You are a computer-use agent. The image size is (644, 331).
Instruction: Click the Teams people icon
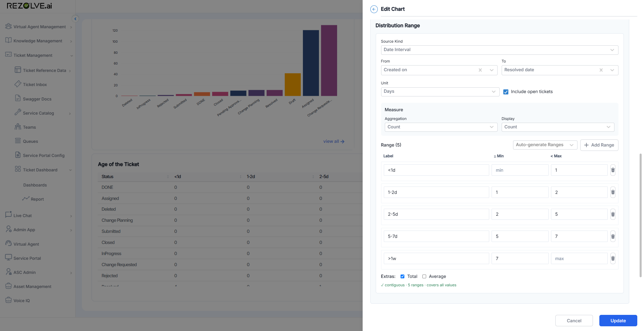18,127
